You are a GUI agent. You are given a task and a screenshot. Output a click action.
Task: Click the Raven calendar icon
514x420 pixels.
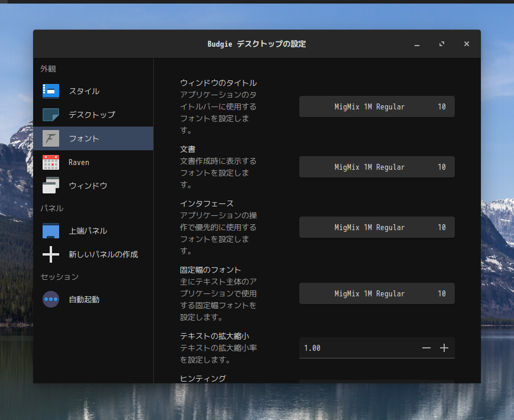click(x=51, y=162)
